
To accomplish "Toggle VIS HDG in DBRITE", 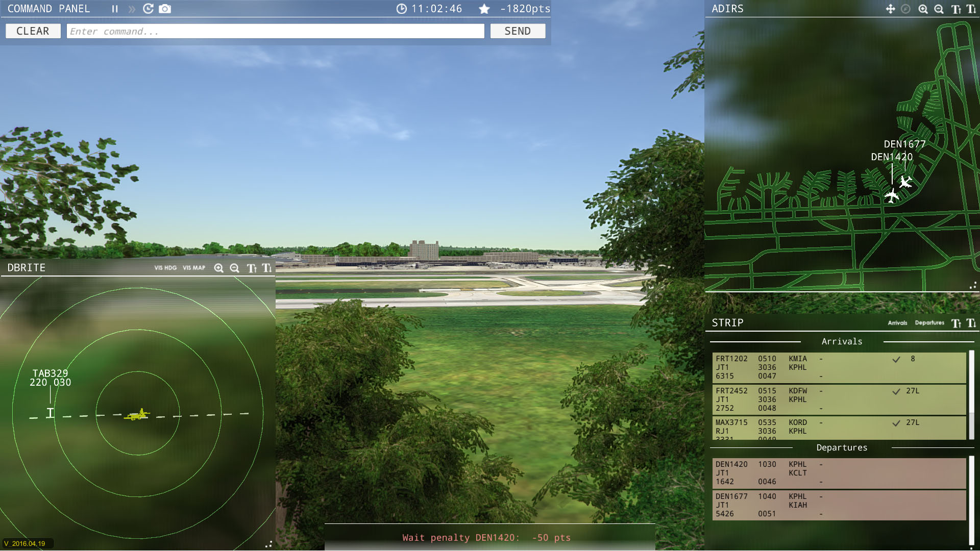I will click(165, 268).
